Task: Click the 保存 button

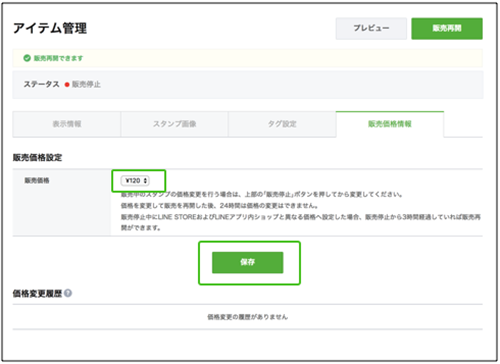Action: point(248,262)
